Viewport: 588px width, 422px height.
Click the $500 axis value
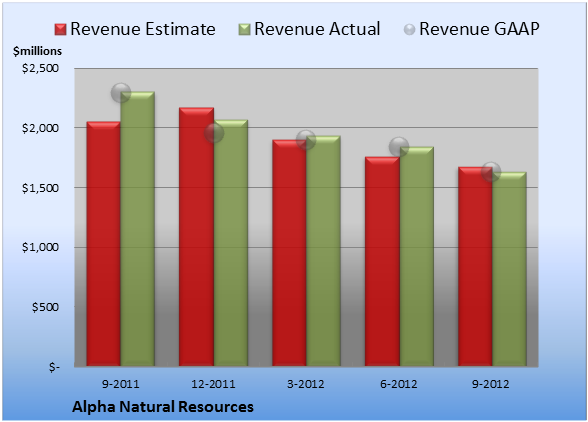point(45,307)
